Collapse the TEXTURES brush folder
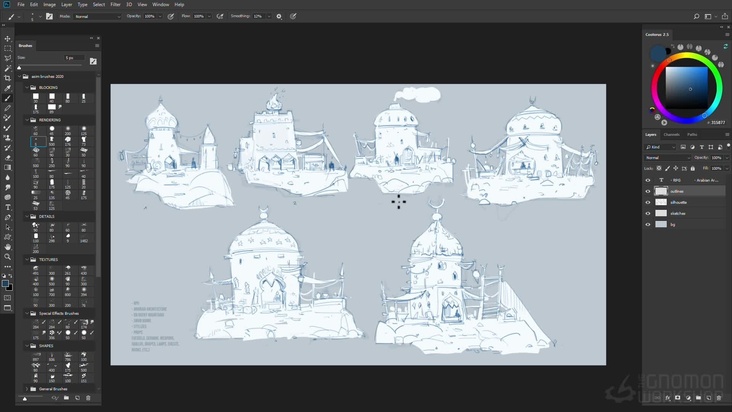The width and height of the screenshot is (732, 412). pos(27,260)
